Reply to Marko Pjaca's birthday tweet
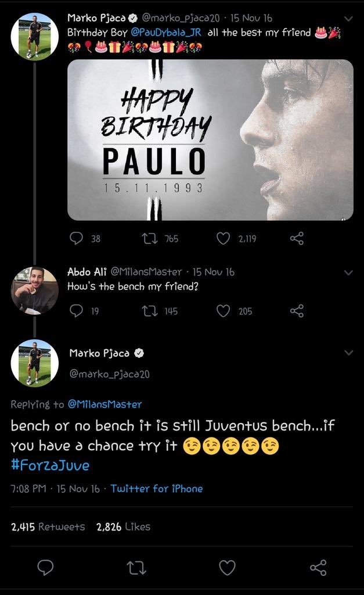Screen dimensions: 364x595 click(x=75, y=238)
